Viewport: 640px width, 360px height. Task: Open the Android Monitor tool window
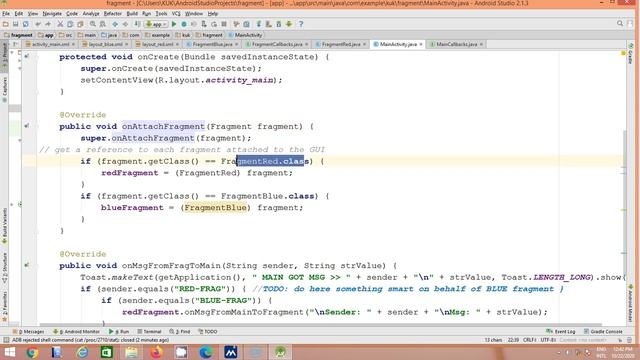pyautogui.click(x=76, y=331)
